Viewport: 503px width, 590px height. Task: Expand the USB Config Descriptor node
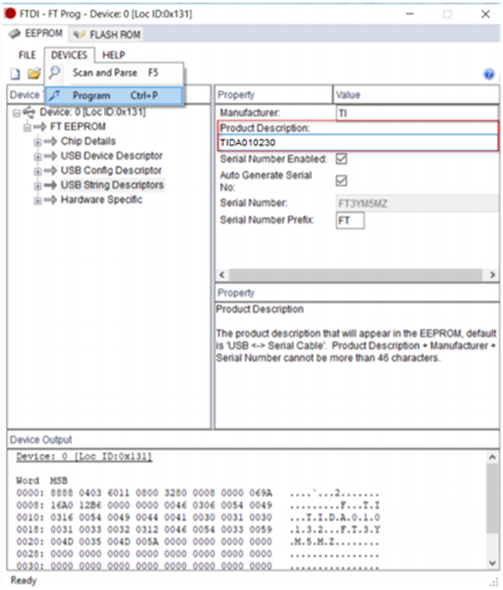coord(37,172)
